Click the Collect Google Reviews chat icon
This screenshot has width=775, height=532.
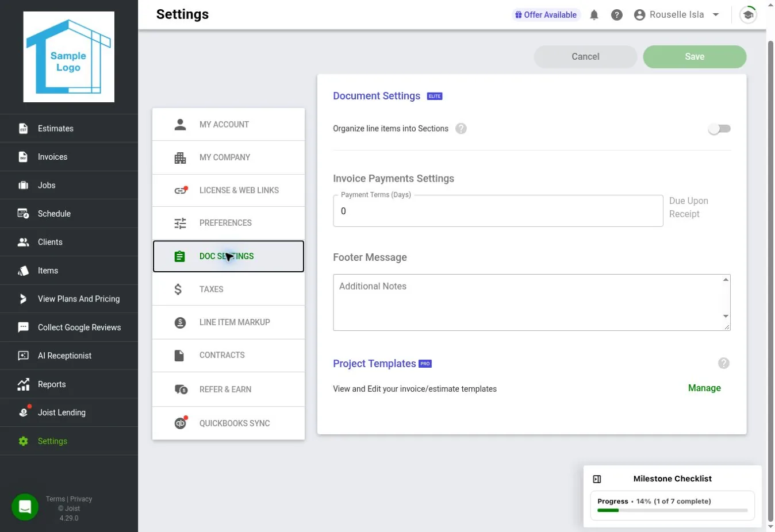(23, 327)
